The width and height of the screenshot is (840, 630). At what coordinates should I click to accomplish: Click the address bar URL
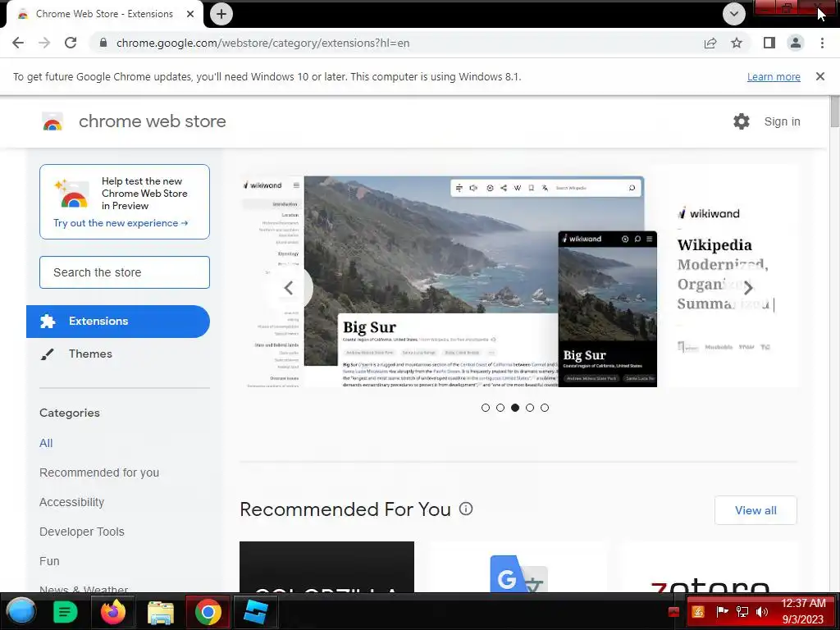(262, 43)
